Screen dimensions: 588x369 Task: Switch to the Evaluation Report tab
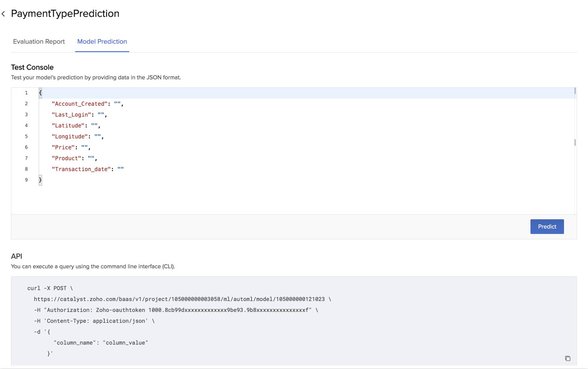(x=39, y=42)
